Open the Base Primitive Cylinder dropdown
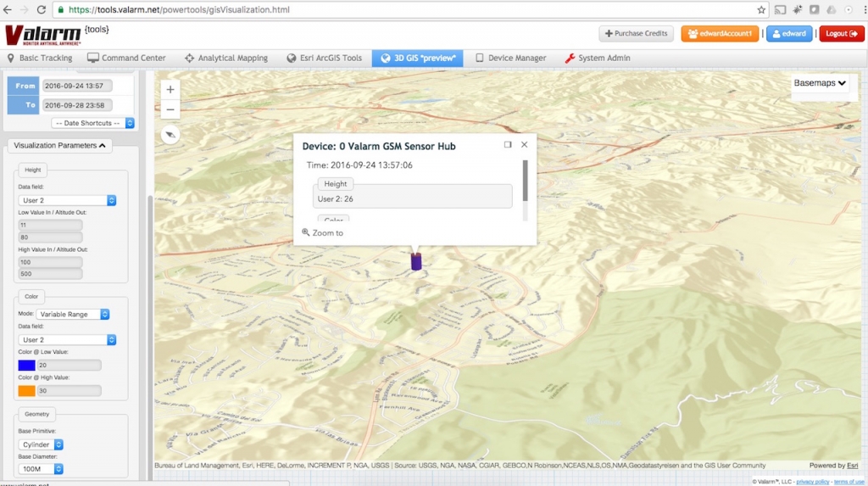868x486 pixels. [x=41, y=444]
